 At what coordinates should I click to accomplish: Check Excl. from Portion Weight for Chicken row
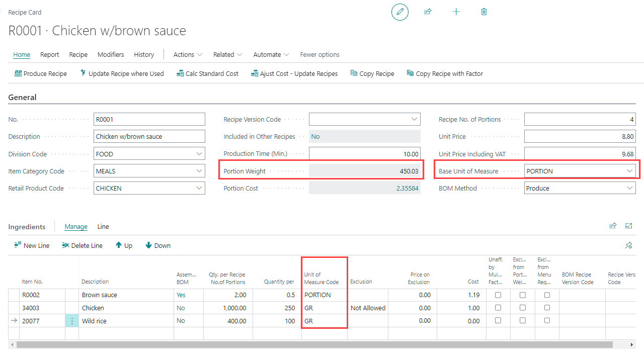(x=523, y=308)
